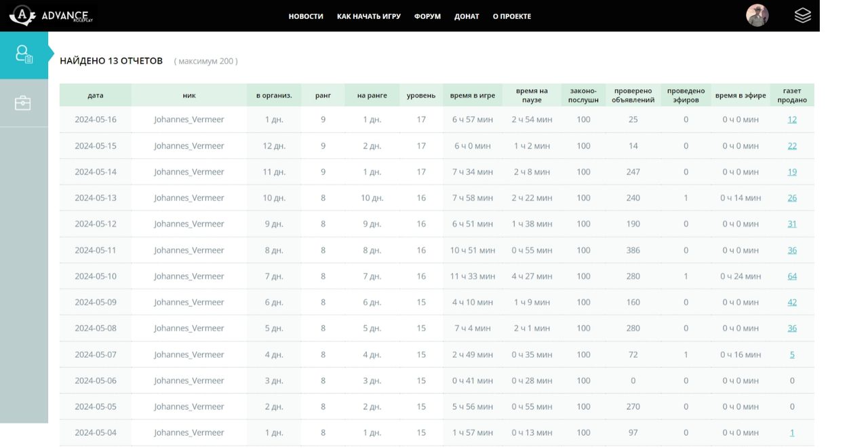Click the законопослушн column header
This screenshot has height=448, width=868.
coord(583,95)
